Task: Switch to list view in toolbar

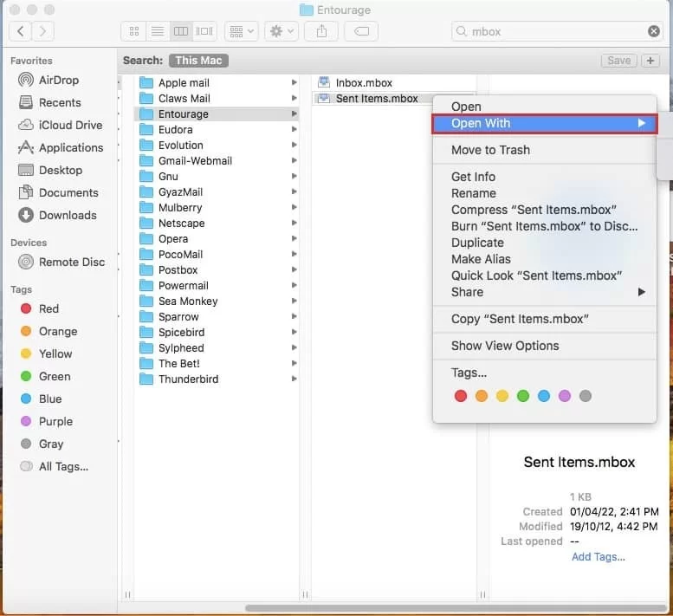Action: point(158,31)
